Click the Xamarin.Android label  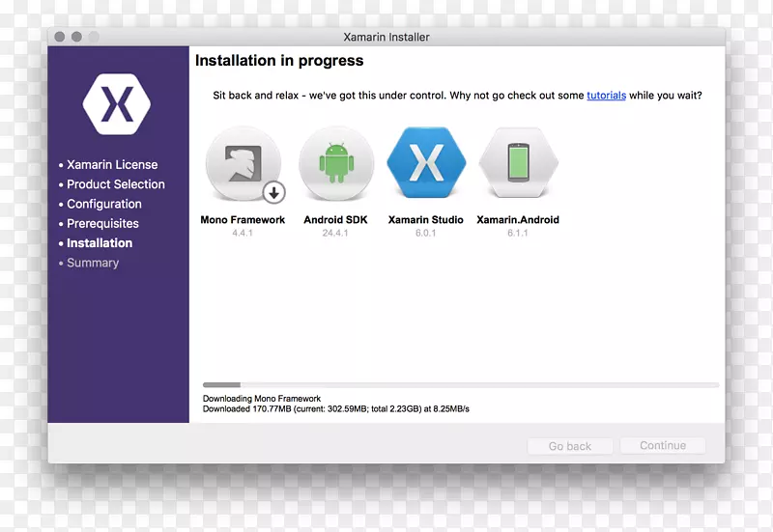(x=518, y=220)
